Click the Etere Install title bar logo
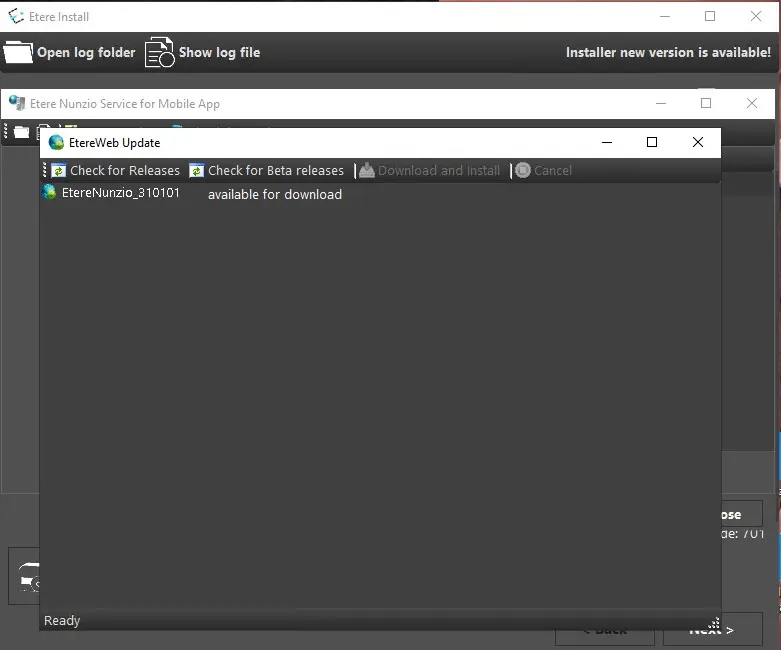Image resolution: width=781 pixels, height=650 pixels. (16, 16)
